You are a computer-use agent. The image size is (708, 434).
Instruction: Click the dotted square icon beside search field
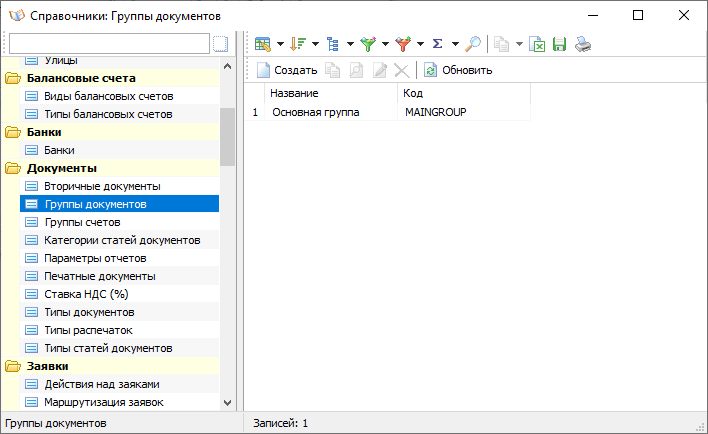220,44
